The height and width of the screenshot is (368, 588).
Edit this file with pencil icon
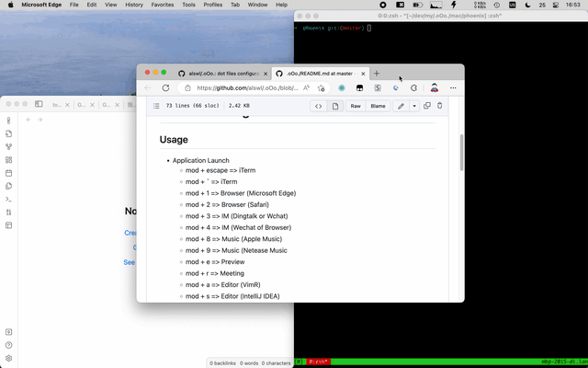401,107
